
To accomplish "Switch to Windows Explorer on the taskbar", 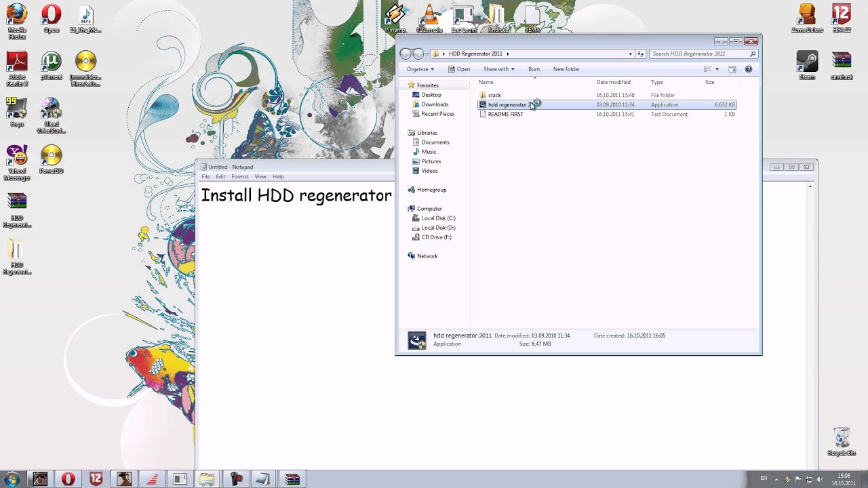I will point(207,479).
